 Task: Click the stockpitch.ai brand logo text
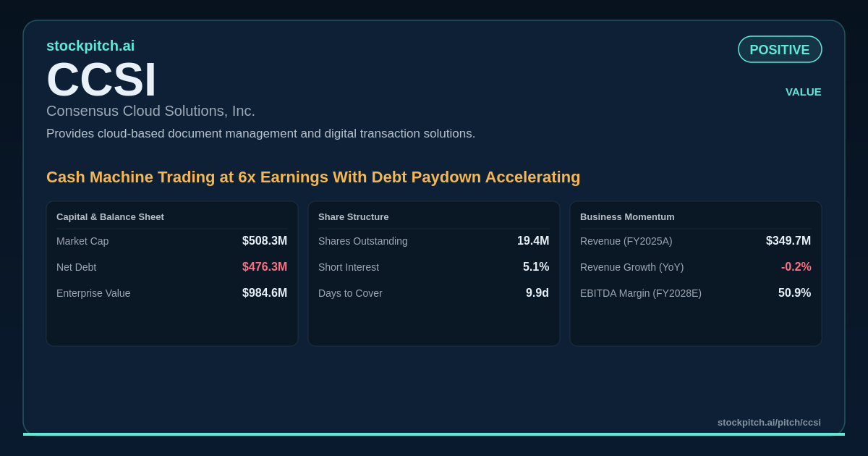pos(90,46)
